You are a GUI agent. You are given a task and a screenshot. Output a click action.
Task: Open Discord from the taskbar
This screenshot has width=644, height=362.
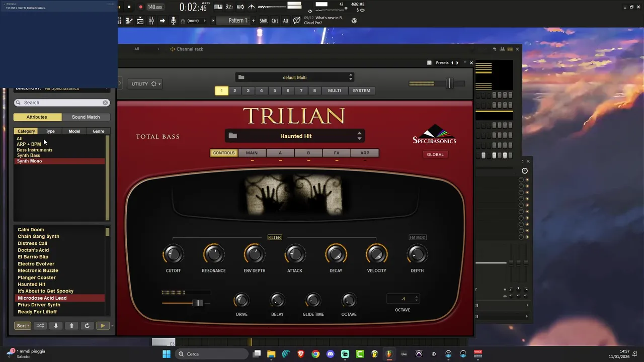[x=330, y=354]
